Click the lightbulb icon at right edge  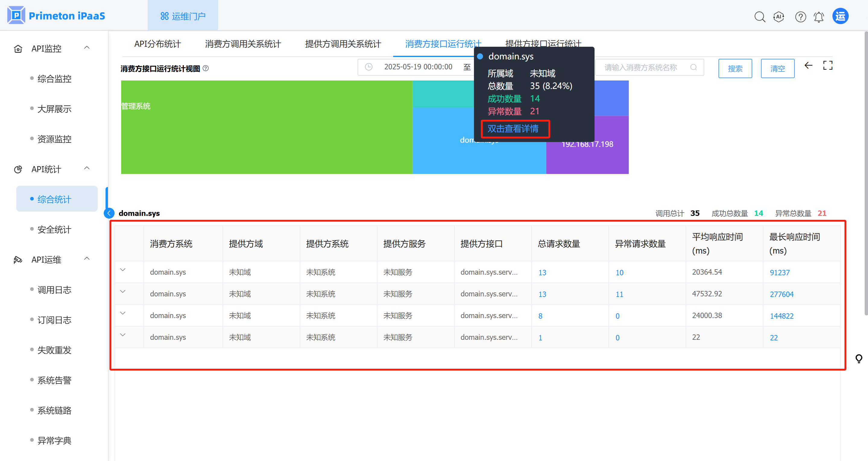click(x=859, y=358)
